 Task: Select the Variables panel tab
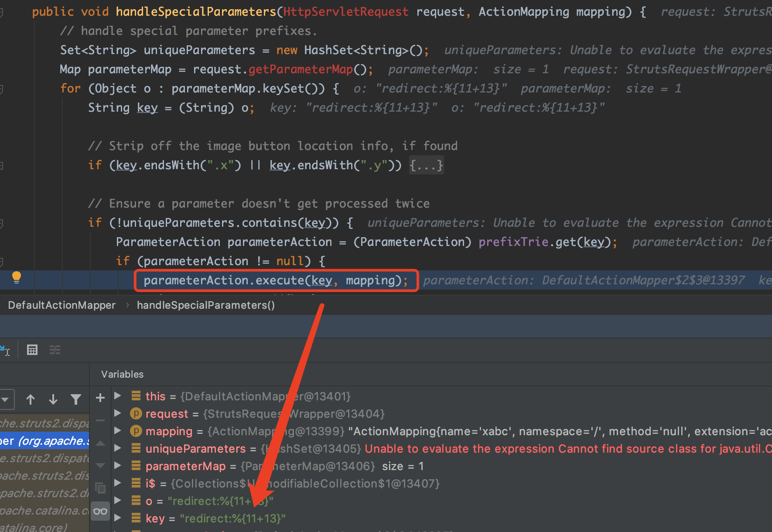click(122, 374)
